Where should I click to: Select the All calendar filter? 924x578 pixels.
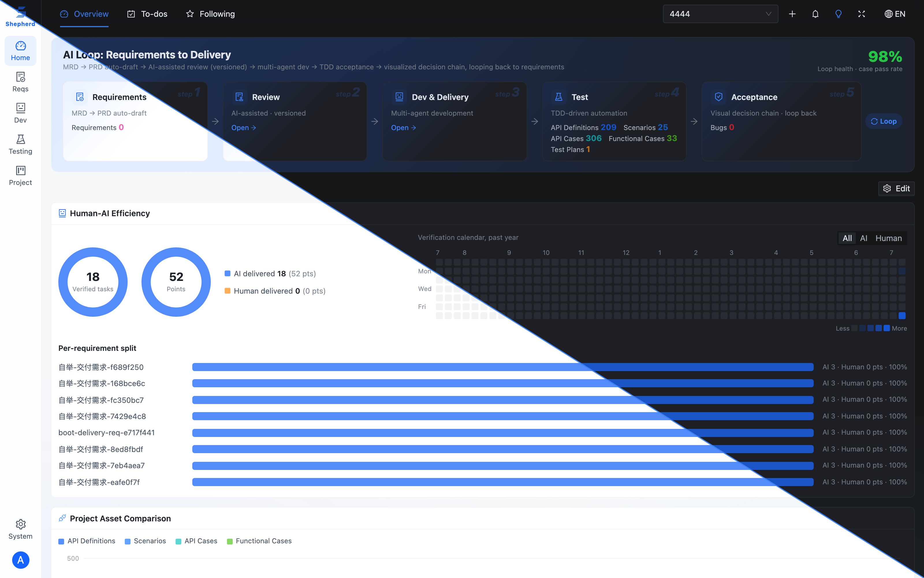[847, 238]
